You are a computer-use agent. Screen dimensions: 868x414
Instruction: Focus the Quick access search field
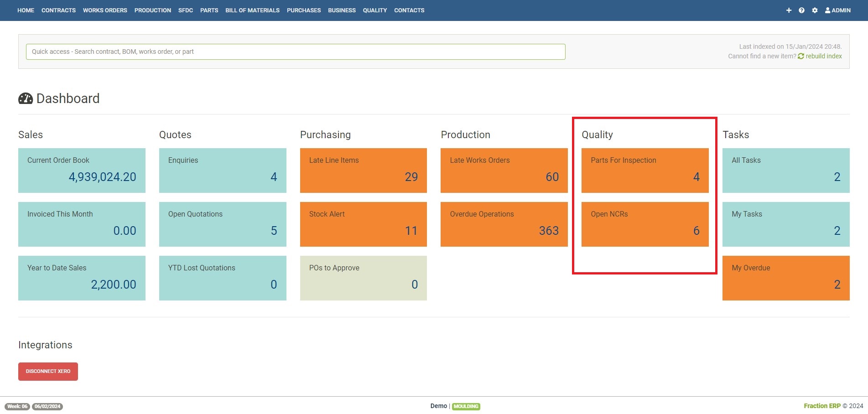tap(296, 52)
